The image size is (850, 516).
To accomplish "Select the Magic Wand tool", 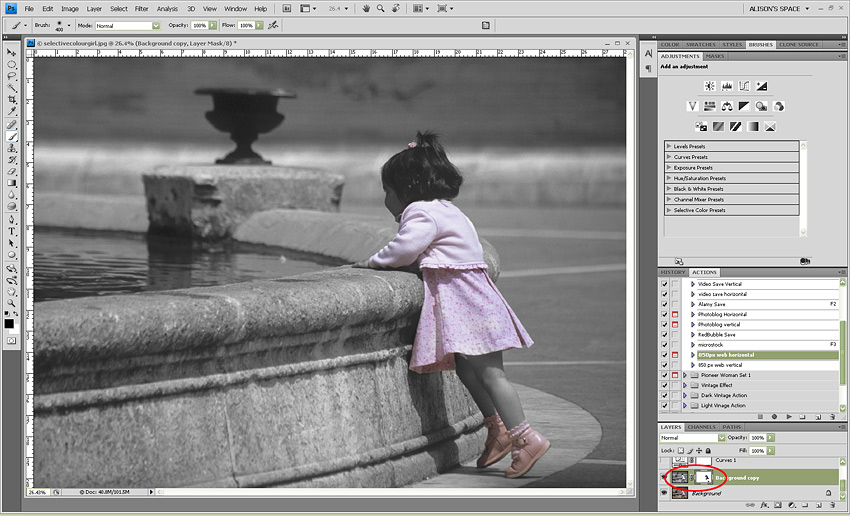I will point(11,88).
